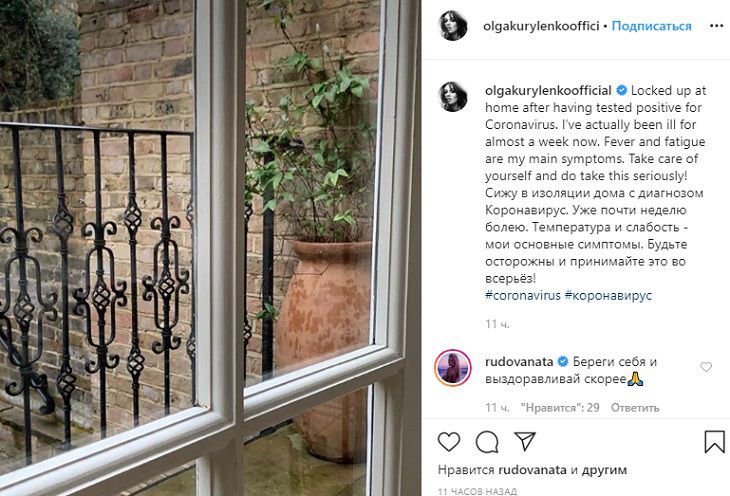Share the post via paper plane icon

(525, 441)
